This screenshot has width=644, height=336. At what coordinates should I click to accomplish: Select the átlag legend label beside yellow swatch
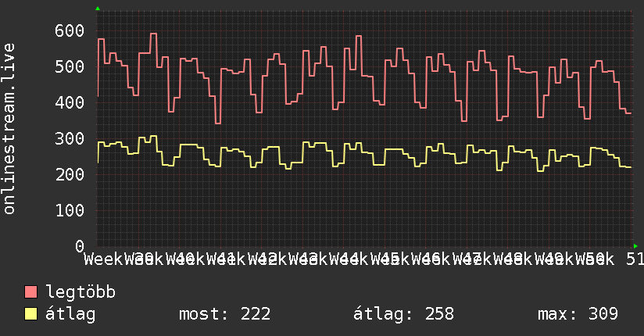(x=70, y=314)
